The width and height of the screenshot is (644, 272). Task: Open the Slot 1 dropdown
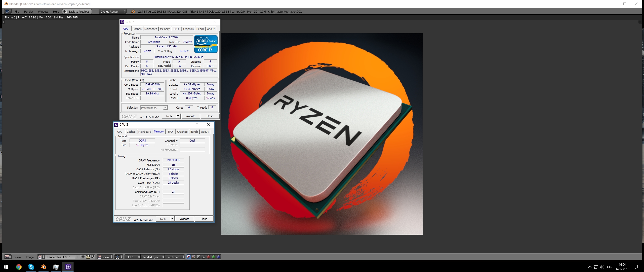133,257
